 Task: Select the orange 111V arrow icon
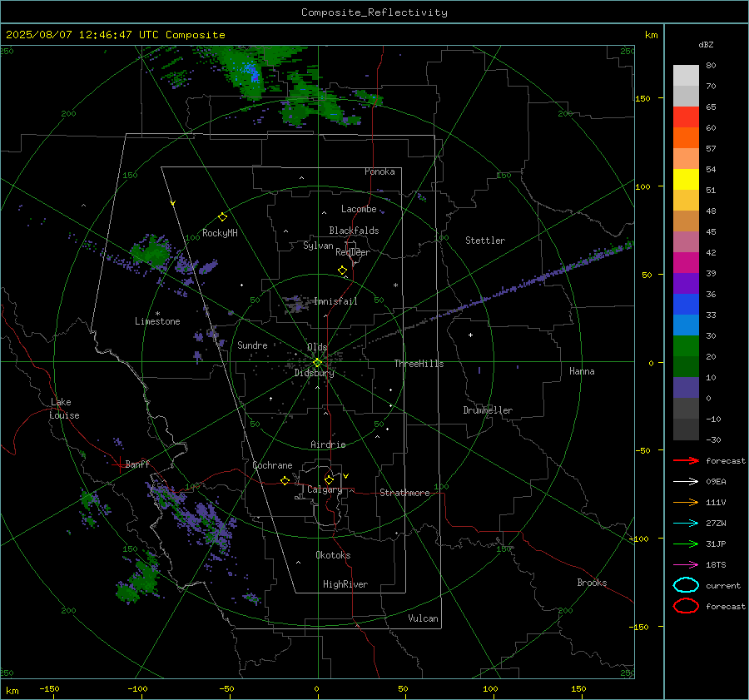tap(686, 502)
